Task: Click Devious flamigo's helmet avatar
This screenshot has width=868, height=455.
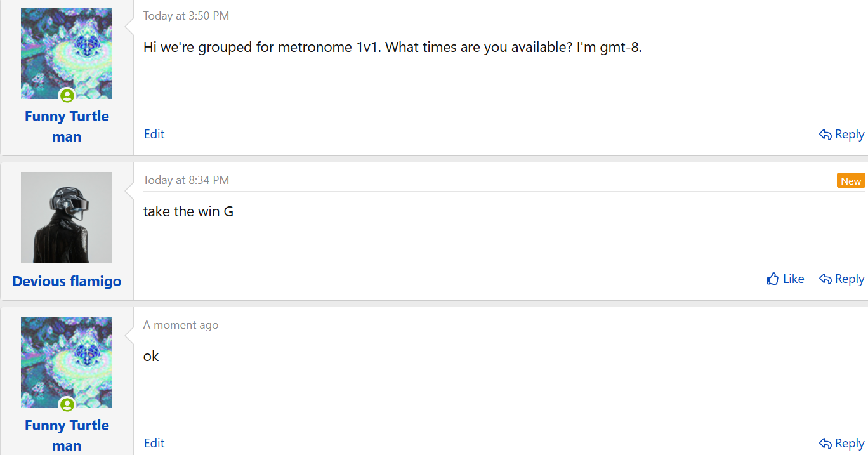Action: tap(67, 217)
